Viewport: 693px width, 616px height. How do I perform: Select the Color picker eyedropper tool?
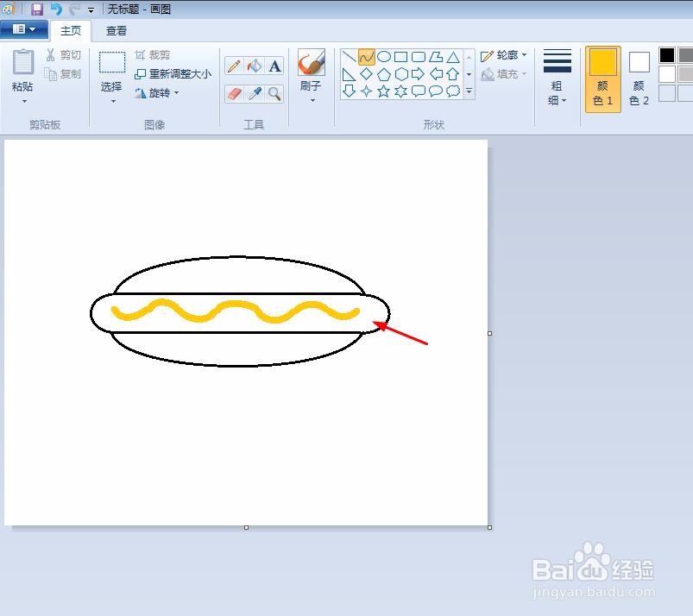point(255,94)
